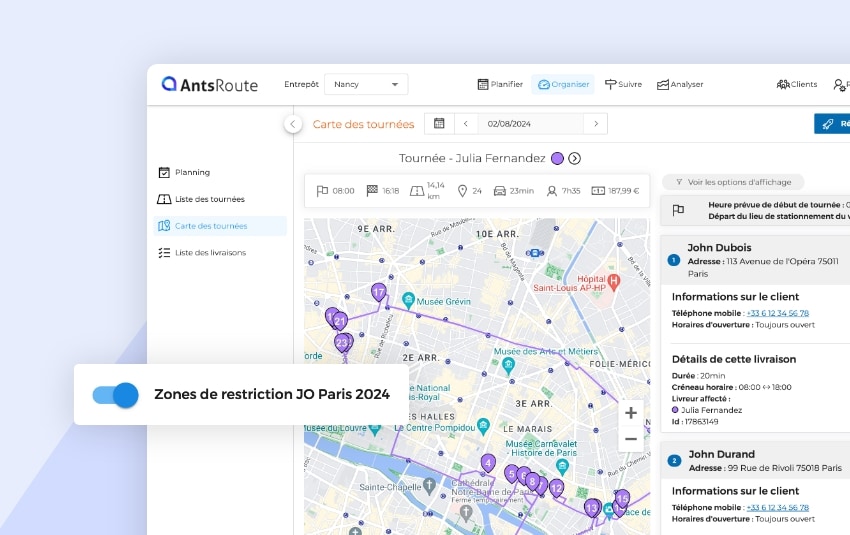Click the map zoom in plus button
The height and width of the screenshot is (535, 850).
pos(630,412)
